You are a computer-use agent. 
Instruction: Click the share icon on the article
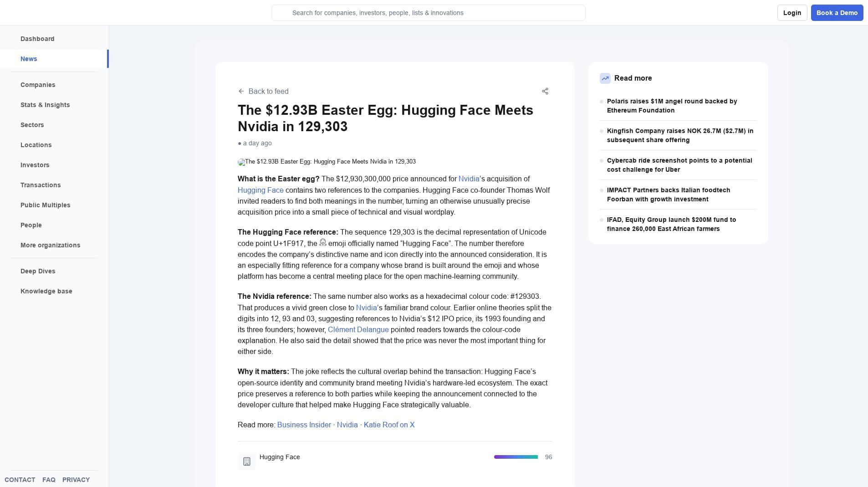545,91
